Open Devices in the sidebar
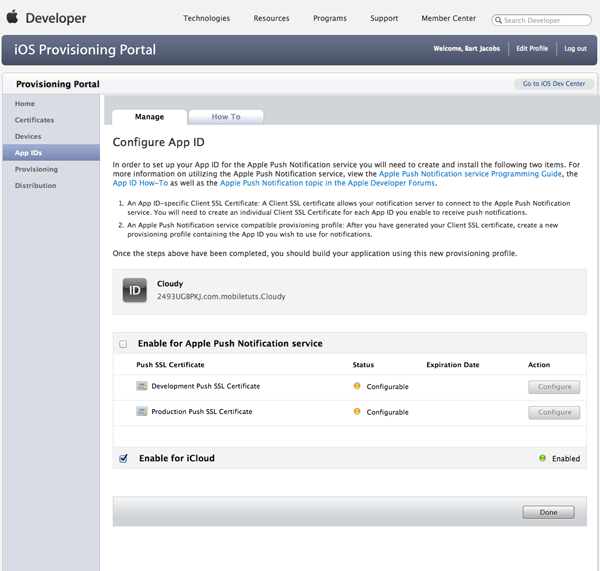 pos(51,137)
